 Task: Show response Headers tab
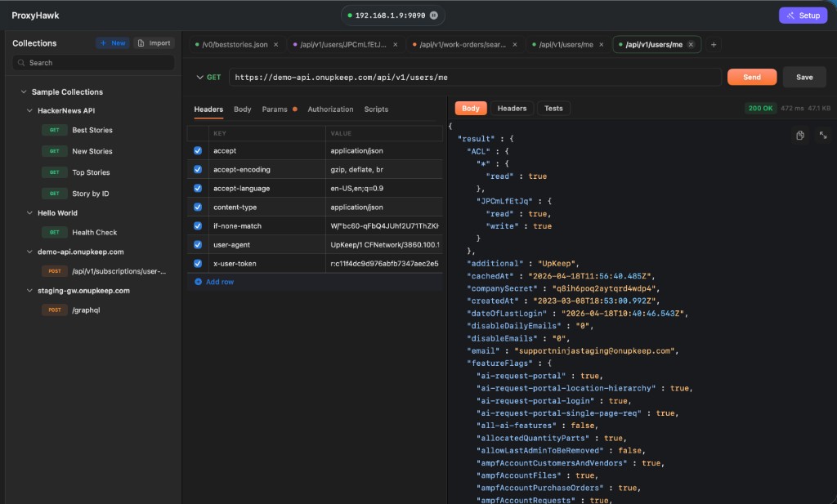(x=512, y=109)
